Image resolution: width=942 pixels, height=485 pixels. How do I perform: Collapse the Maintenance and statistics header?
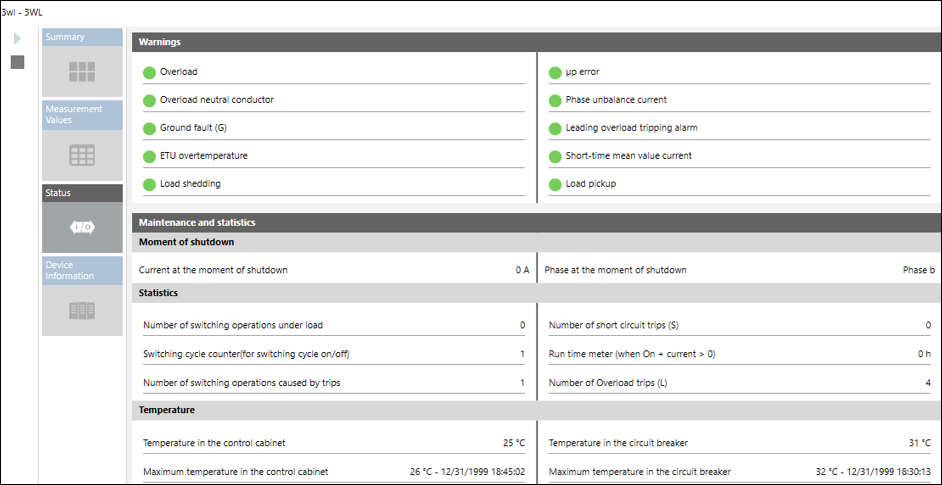tap(536, 222)
